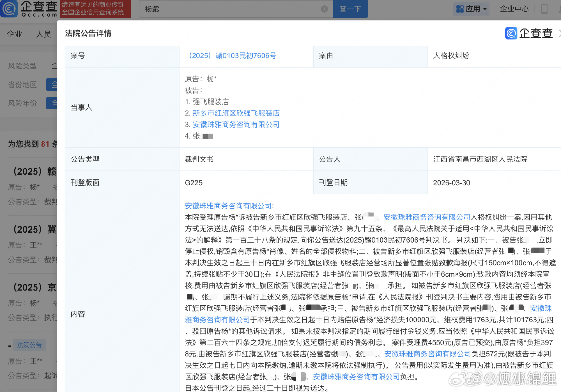Image resolution: width=561 pixels, height=392 pixels.
Task: Open the 安徽珠雅商务咨询有限公司 company link
Action: pos(236,124)
